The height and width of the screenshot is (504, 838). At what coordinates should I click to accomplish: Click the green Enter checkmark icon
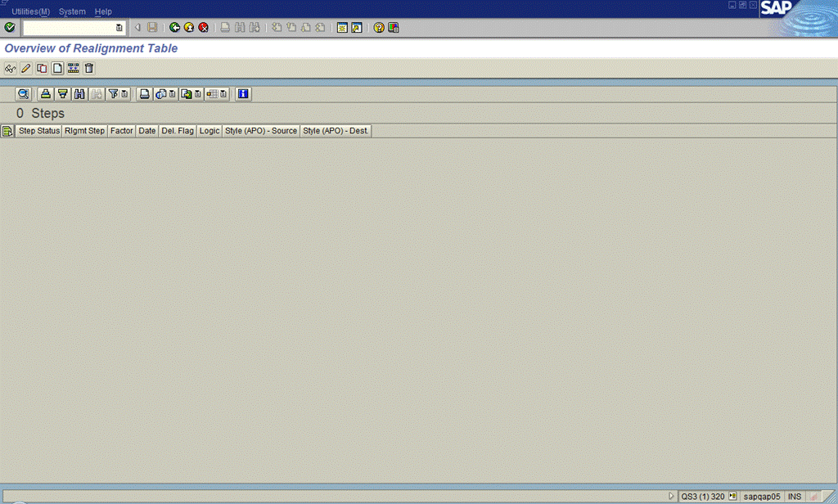pos(10,27)
